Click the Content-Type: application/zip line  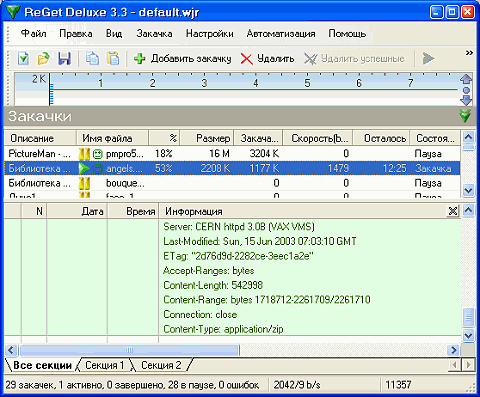coord(223,329)
